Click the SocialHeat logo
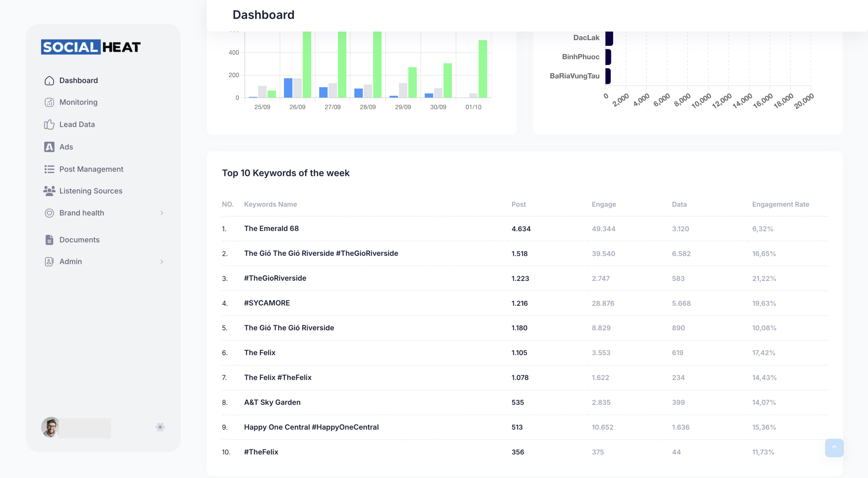Viewport: 868px width, 478px height. tap(91, 47)
